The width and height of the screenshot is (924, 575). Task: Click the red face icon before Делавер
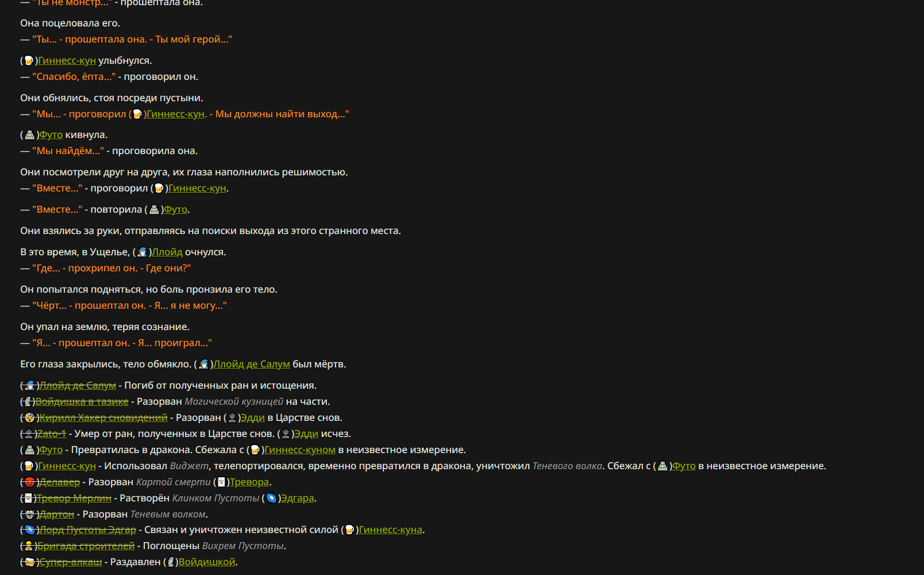pyautogui.click(x=30, y=482)
